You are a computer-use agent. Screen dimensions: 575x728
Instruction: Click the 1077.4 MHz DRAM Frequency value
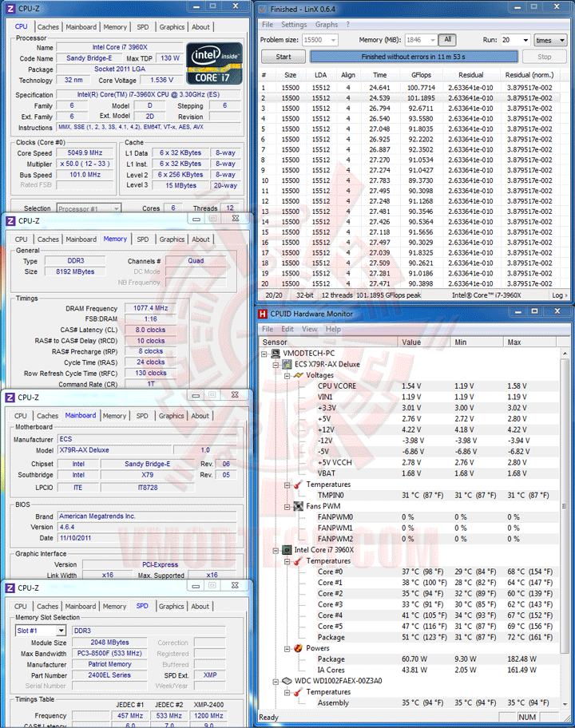click(x=150, y=308)
